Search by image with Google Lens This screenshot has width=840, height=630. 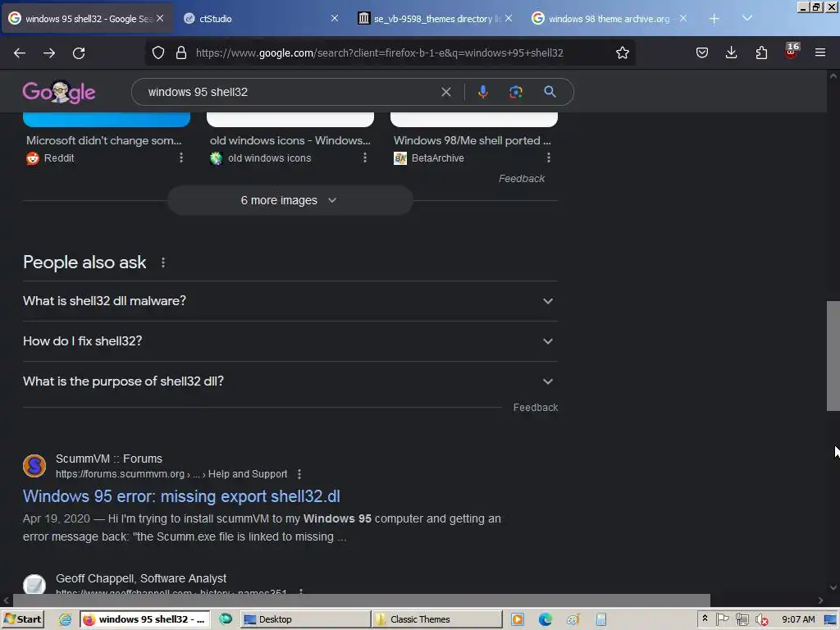coord(515,92)
